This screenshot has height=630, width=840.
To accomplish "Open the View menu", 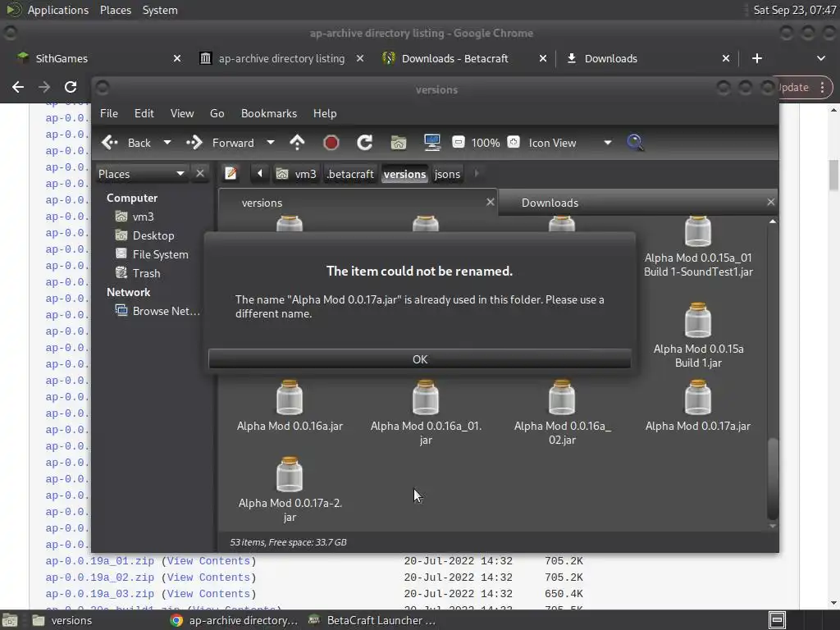I will (x=182, y=113).
